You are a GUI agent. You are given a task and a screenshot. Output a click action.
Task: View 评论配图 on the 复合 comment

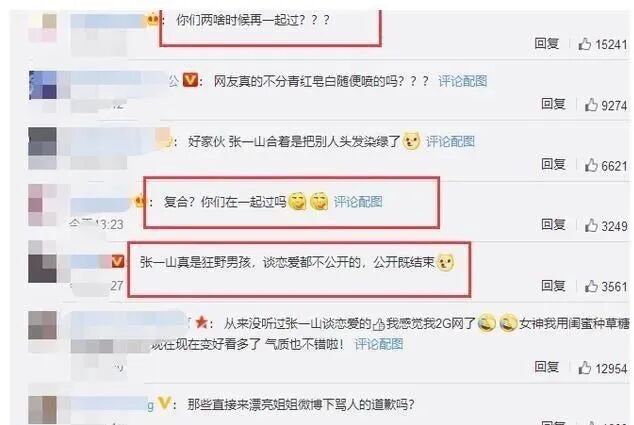point(358,201)
